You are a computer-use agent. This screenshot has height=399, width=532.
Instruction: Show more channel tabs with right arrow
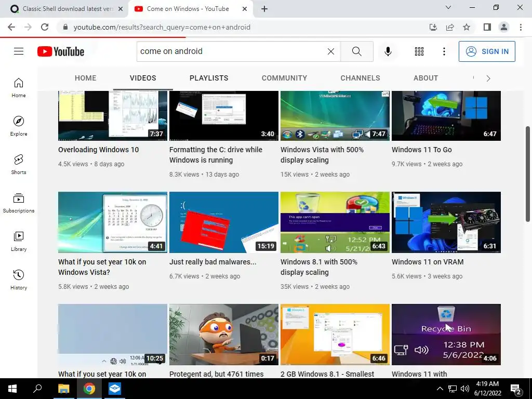(x=488, y=78)
